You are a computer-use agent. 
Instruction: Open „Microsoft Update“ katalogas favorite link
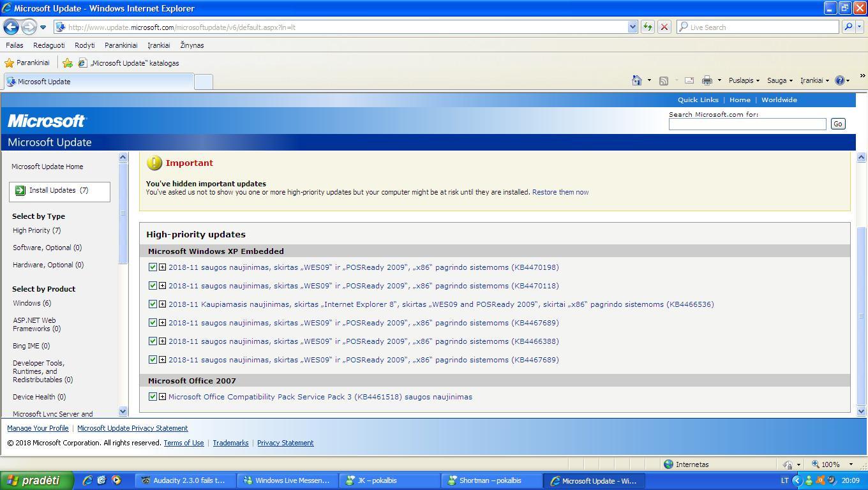128,63
